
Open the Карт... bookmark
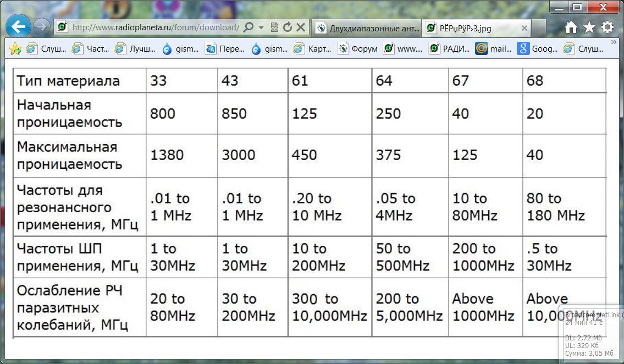coord(312,49)
